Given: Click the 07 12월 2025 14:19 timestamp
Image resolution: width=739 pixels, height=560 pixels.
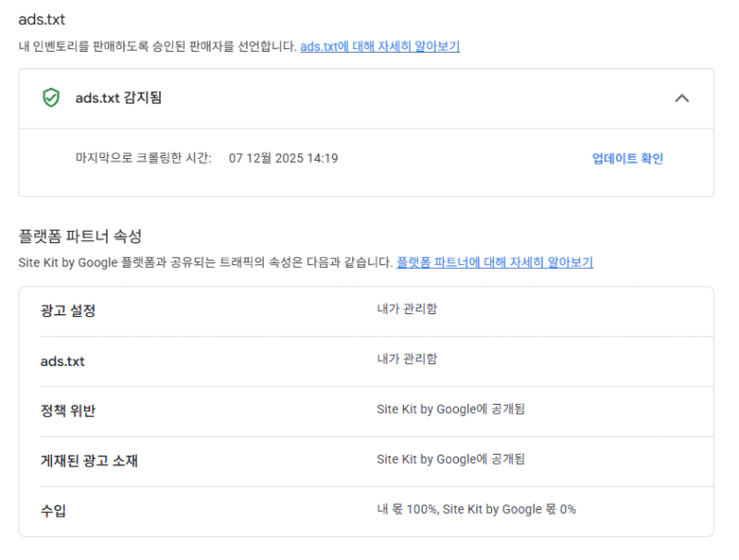Looking at the screenshot, I should (x=283, y=158).
